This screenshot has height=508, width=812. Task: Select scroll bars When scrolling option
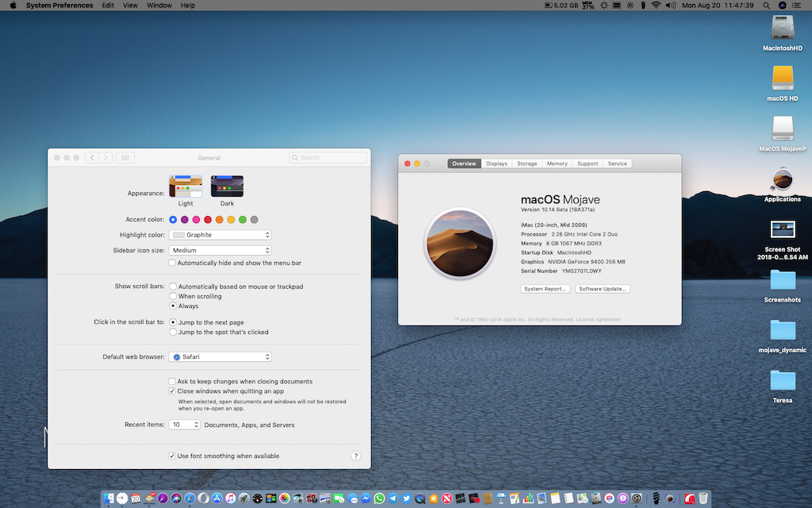[x=173, y=296]
